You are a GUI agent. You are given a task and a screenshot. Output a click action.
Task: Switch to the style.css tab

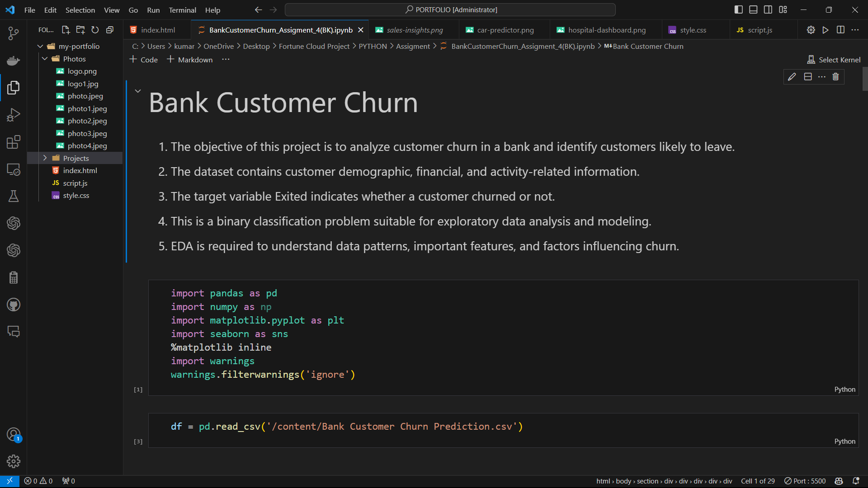[x=693, y=30]
